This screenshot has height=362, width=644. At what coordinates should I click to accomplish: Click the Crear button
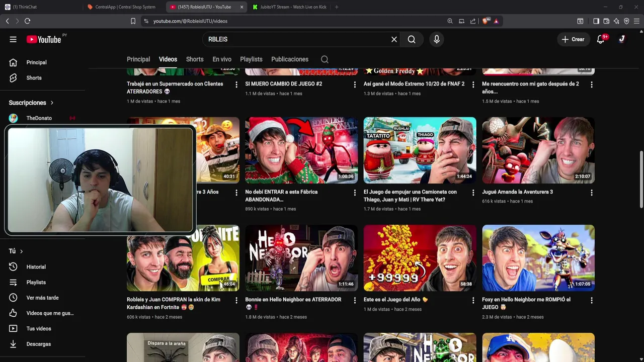573,39
